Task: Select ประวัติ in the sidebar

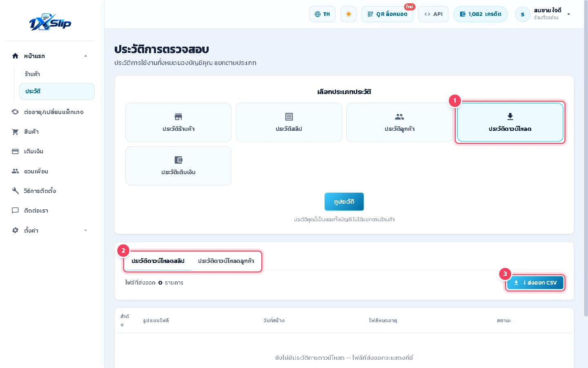Action: (x=57, y=91)
